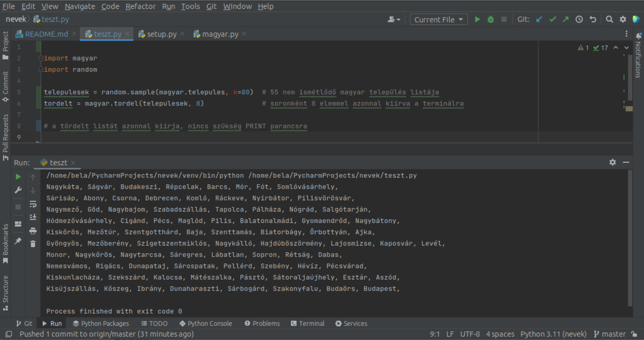Open Search Everywhere with the magnifier icon
The height and width of the screenshot is (340, 644).
click(x=609, y=19)
